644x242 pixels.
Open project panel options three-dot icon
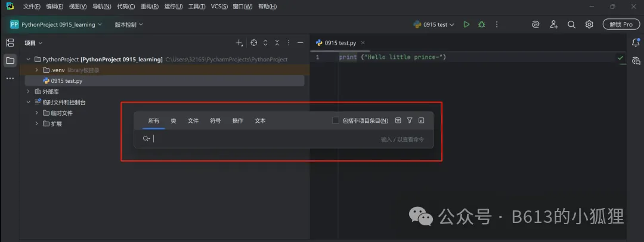point(289,43)
